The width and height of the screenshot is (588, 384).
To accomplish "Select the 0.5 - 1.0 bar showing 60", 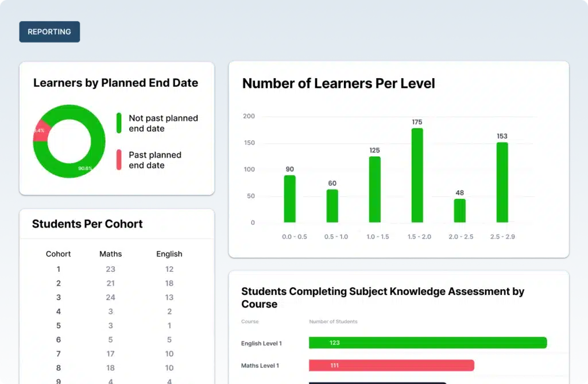I will [332, 206].
